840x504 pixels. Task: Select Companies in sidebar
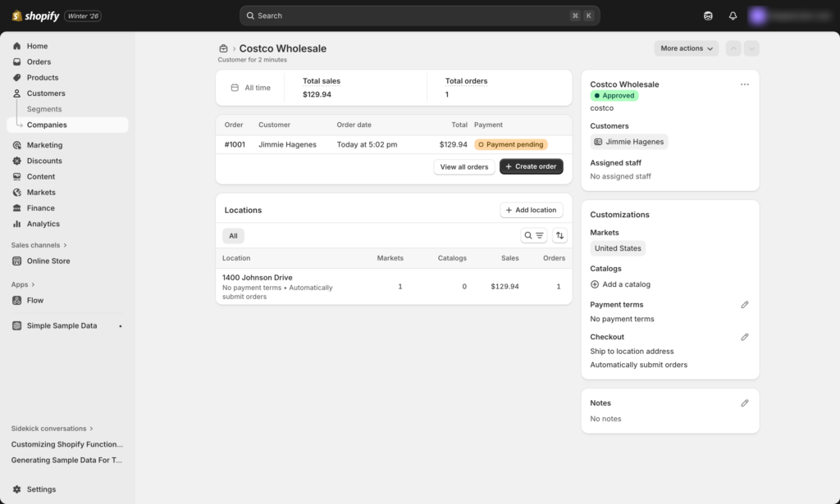coord(67,125)
